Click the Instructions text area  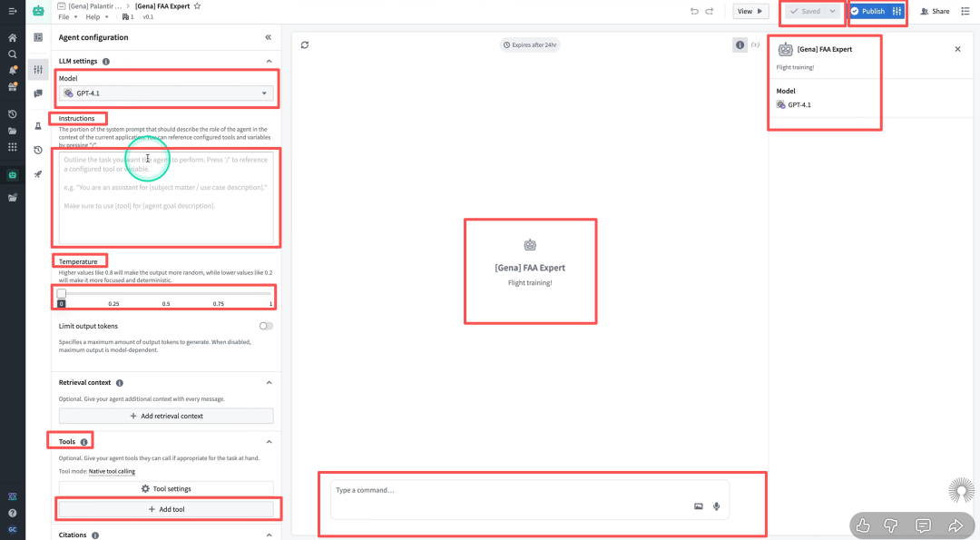(x=166, y=198)
